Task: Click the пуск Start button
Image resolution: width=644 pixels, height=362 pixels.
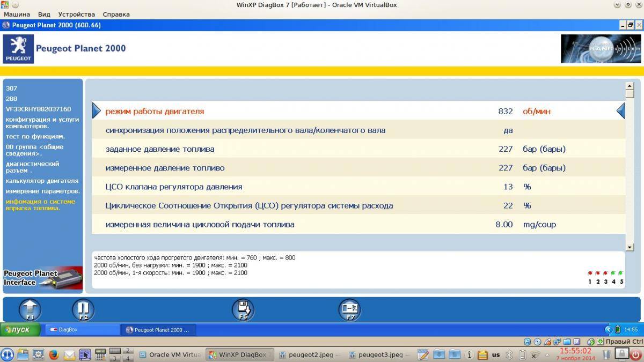Action: 20,330
